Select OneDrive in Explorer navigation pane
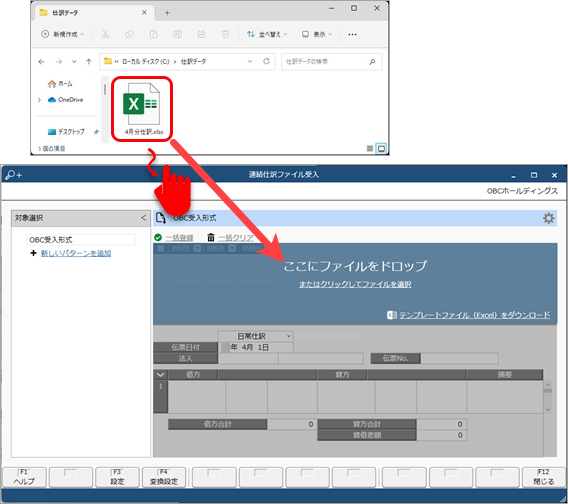This screenshot has width=568, height=504. tap(66, 100)
